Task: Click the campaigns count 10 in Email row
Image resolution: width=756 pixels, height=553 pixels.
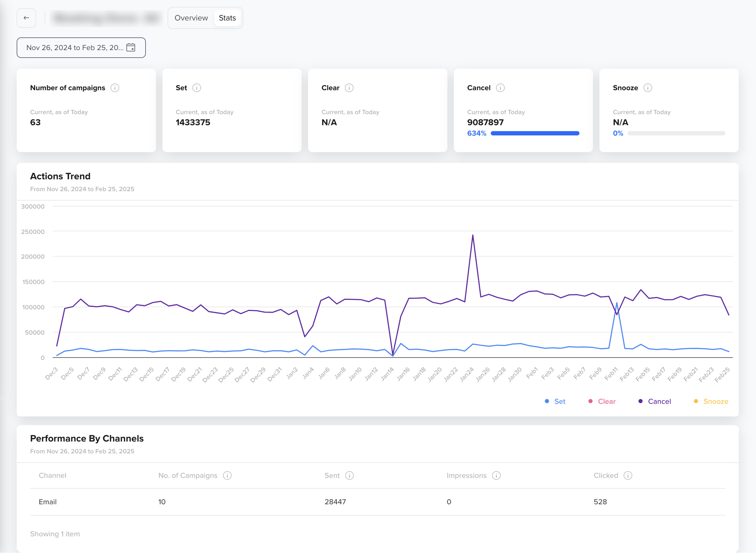Action: [x=162, y=502]
